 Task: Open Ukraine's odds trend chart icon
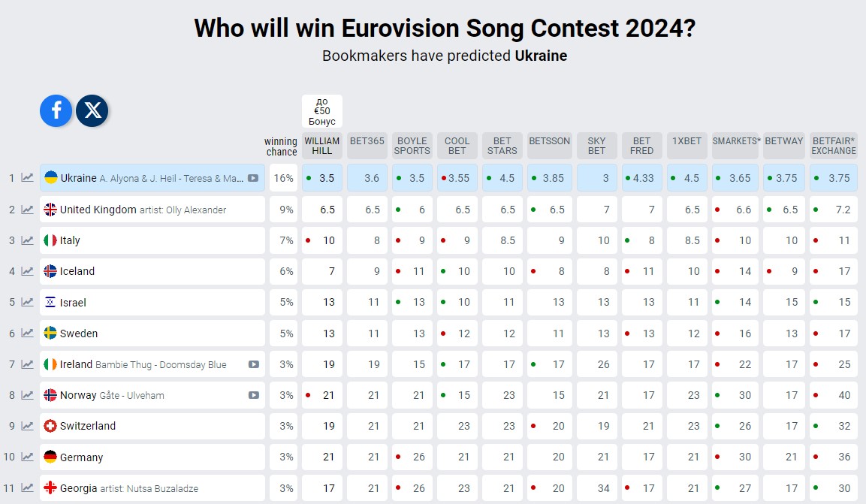(x=27, y=178)
